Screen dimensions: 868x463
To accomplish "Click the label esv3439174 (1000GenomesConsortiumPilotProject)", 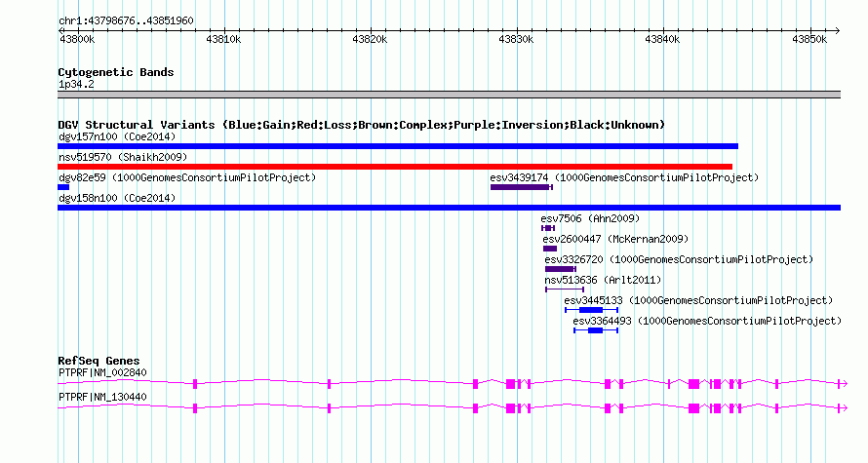I will [x=624, y=177].
